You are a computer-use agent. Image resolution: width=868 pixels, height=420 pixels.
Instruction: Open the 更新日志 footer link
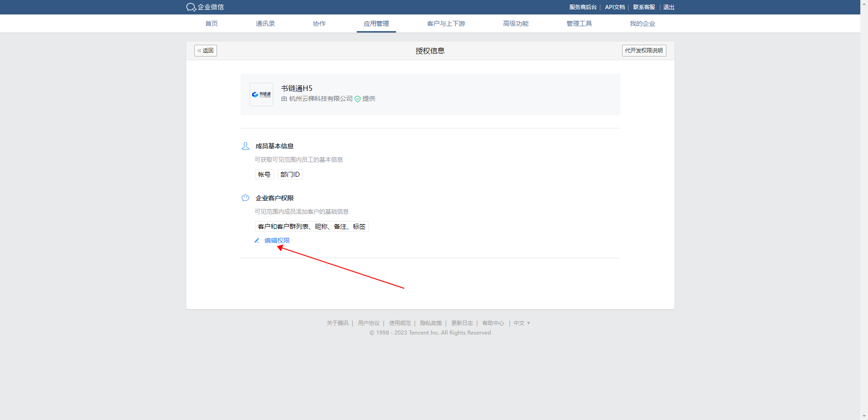coord(462,323)
